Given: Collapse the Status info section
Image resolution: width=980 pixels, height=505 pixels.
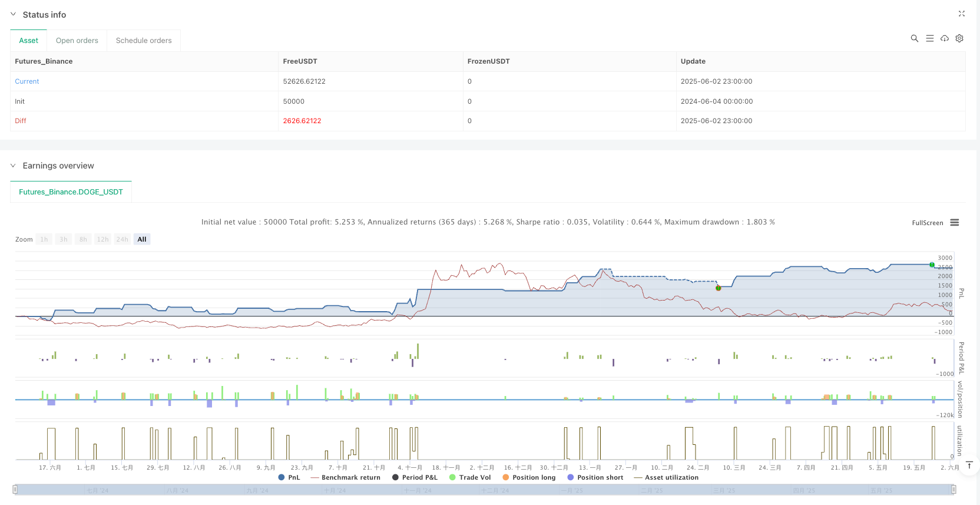Looking at the screenshot, I should coord(13,14).
